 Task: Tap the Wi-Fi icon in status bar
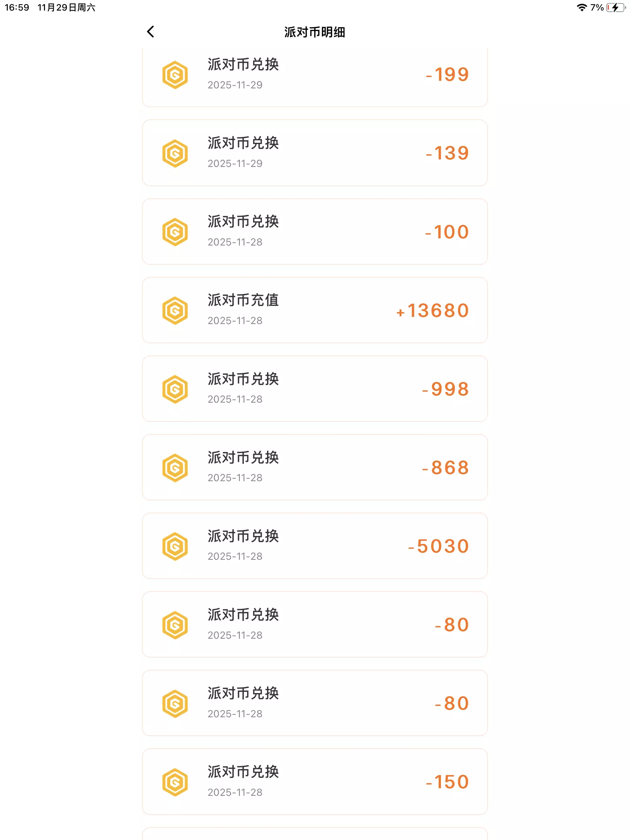(581, 8)
